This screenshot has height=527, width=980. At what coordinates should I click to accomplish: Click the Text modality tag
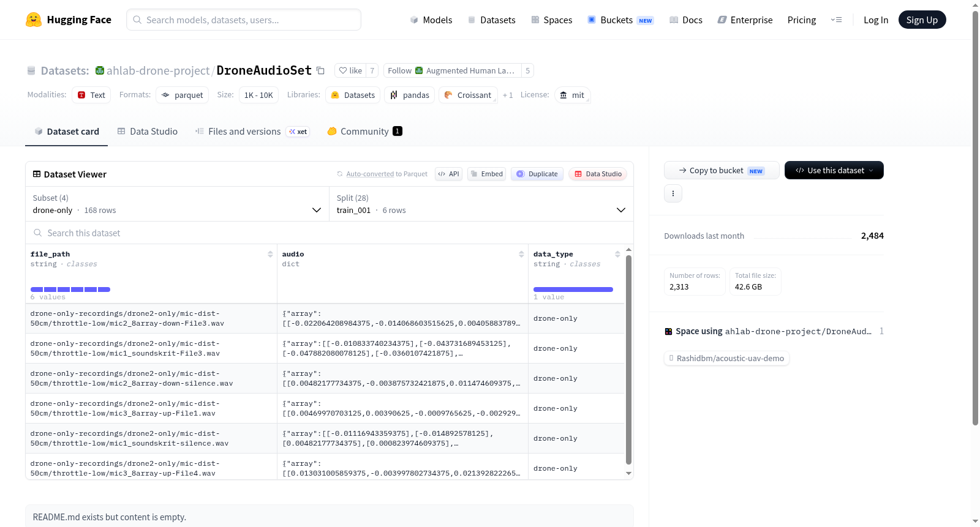(91, 95)
